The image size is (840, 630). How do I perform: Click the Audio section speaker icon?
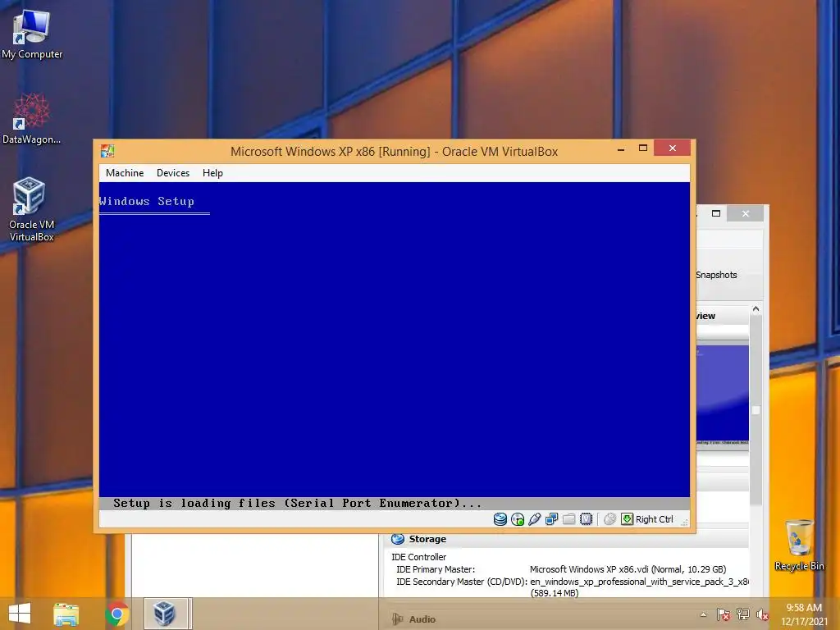coord(398,619)
